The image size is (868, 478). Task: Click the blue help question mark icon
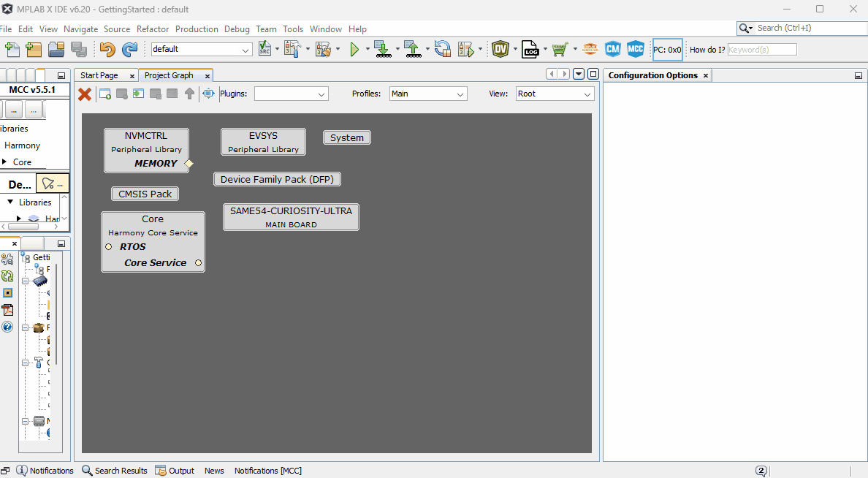tap(7, 327)
